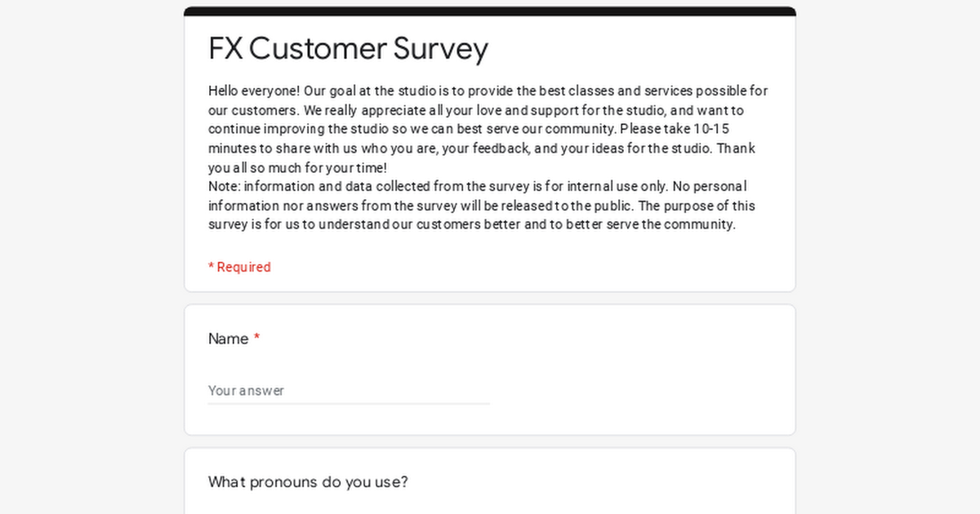Screen dimensions: 980x514
Task: Click the phrase "internal use only"
Action: tap(614, 187)
